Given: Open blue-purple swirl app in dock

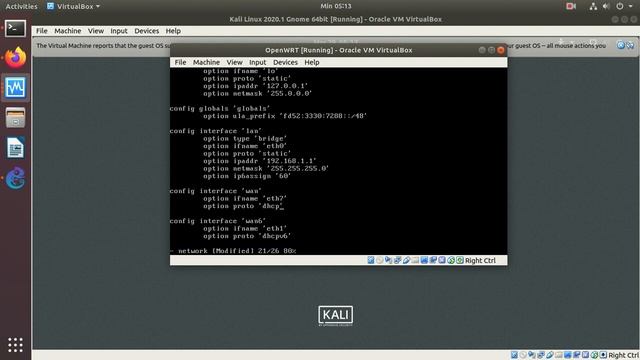Looking at the screenshot, I should click(x=15, y=178).
